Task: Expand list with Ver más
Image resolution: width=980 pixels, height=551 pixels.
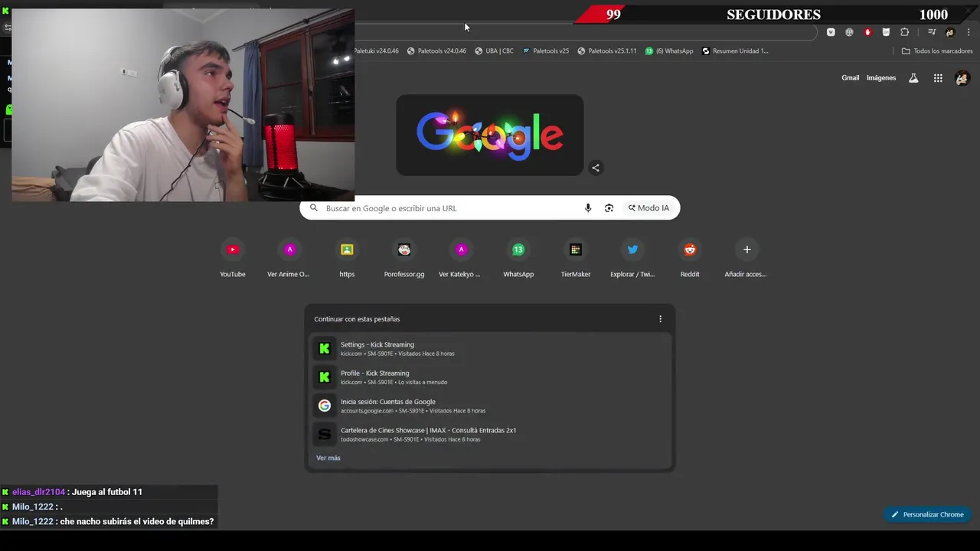Action: (x=328, y=458)
